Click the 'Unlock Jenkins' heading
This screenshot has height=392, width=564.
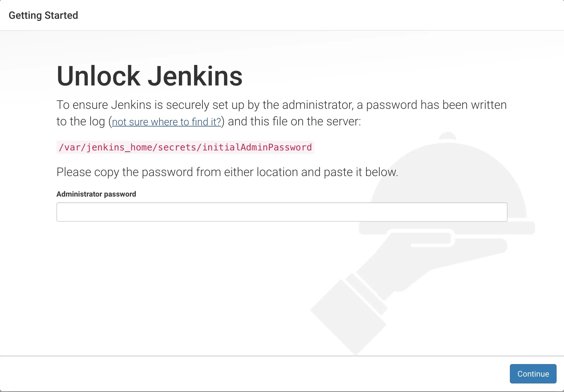[x=150, y=76]
